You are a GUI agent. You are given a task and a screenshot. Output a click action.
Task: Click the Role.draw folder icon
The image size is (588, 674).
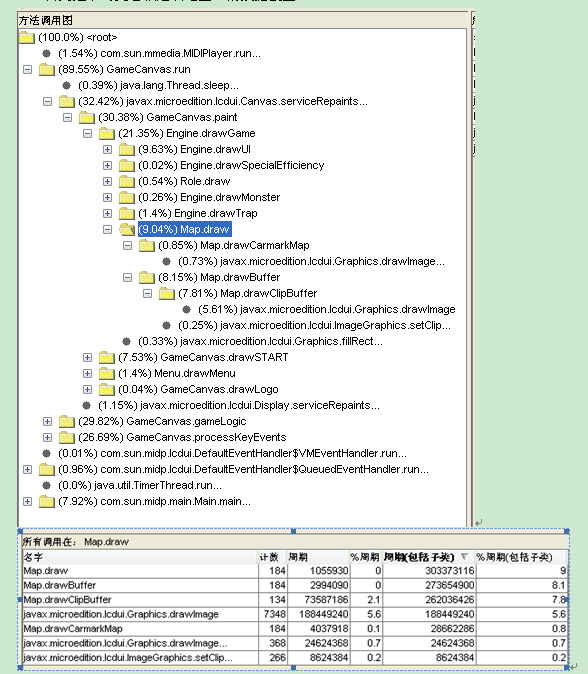(126, 181)
